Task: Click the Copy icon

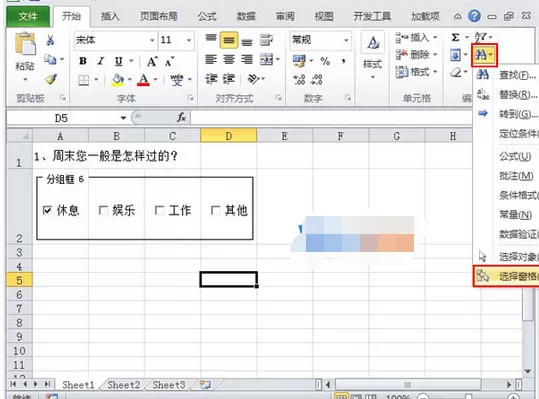Action: (x=50, y=59)
